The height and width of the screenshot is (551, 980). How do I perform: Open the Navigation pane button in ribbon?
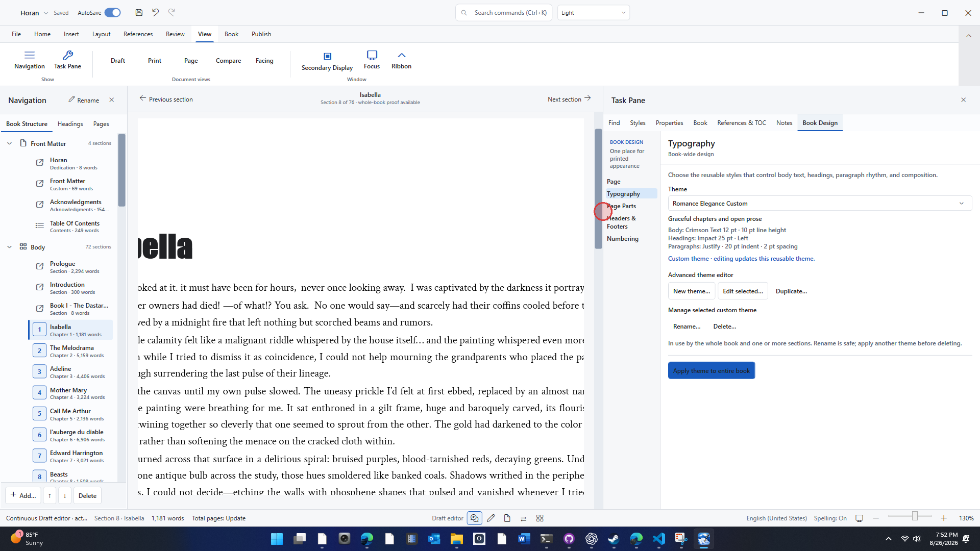[x=29, y=60]
